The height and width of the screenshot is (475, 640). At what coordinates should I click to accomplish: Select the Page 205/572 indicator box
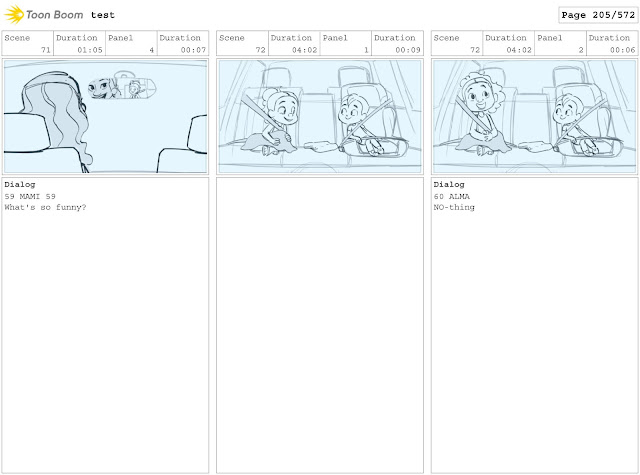[x=598, y=15]
